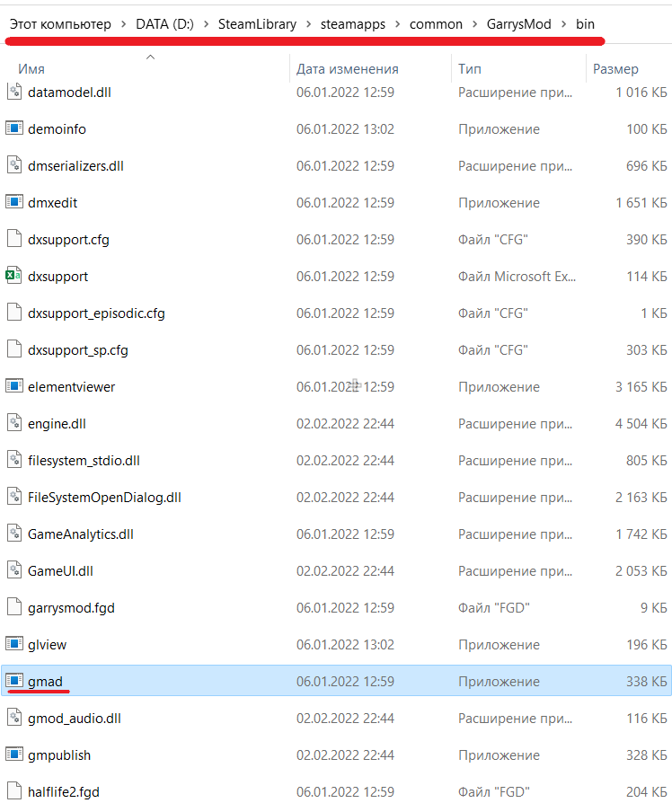Viewport: 672px width, 803px height.
Task: Click the dxsupport.cfg file icon
Action: coord(14,239)
